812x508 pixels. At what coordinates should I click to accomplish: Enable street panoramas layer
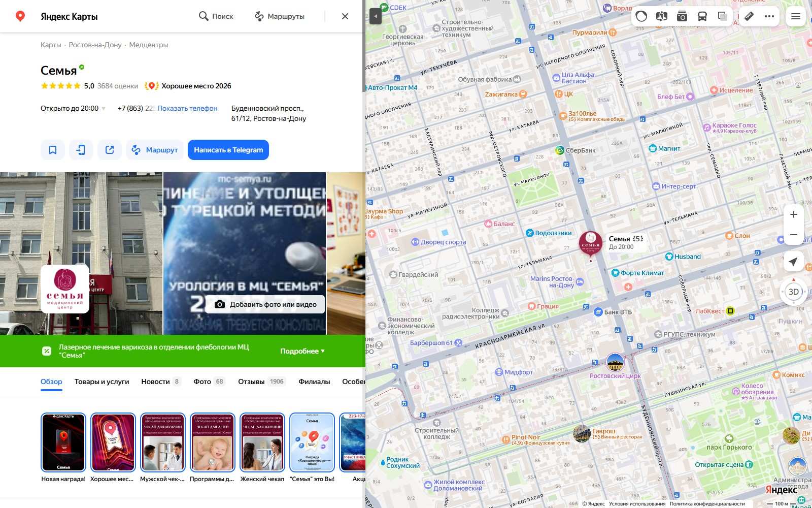coord(661,16)
